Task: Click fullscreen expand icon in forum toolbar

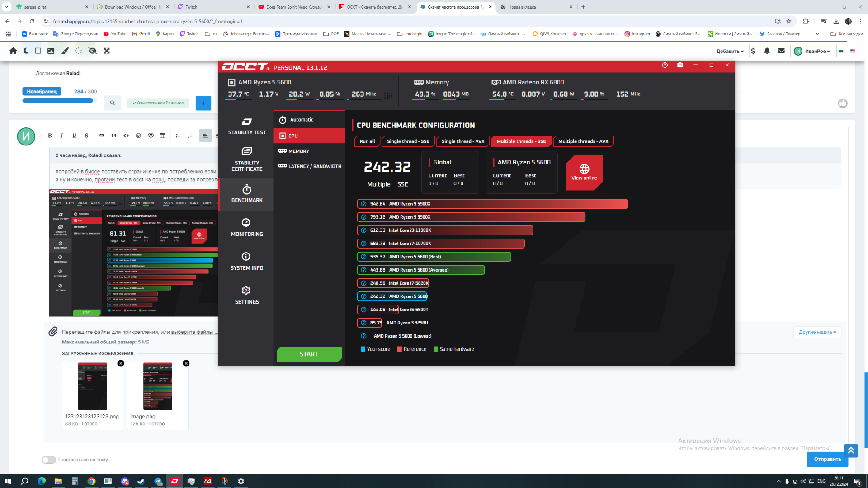Action: pos(107,51)
